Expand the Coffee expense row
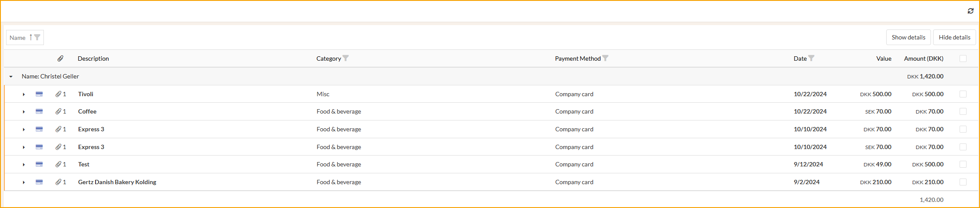This screenshot has width=980, height=208. 24,112
